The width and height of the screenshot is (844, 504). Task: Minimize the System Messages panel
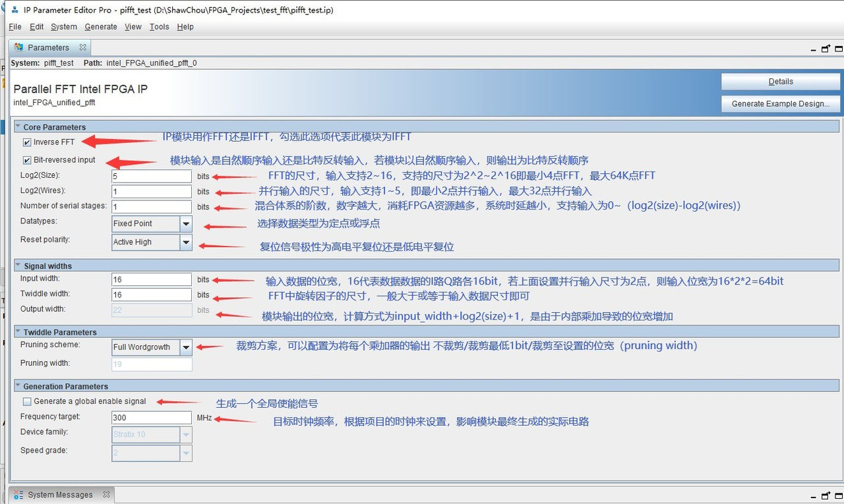click(x=814, y=496)
